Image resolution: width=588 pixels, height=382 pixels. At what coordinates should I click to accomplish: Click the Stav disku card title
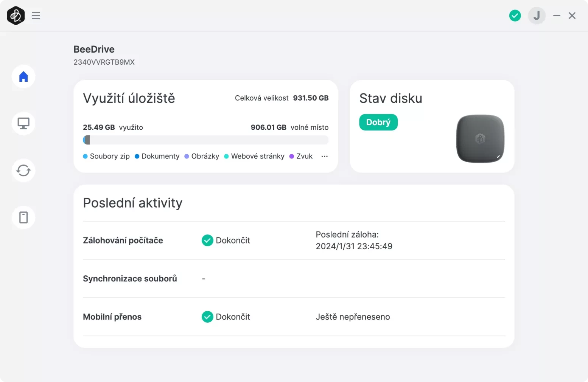click(391, 98)
